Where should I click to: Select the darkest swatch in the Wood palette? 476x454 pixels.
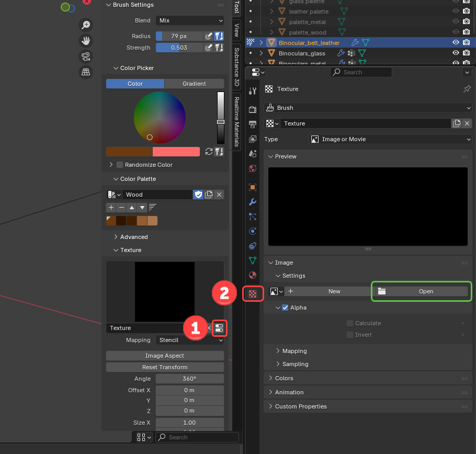120,221
